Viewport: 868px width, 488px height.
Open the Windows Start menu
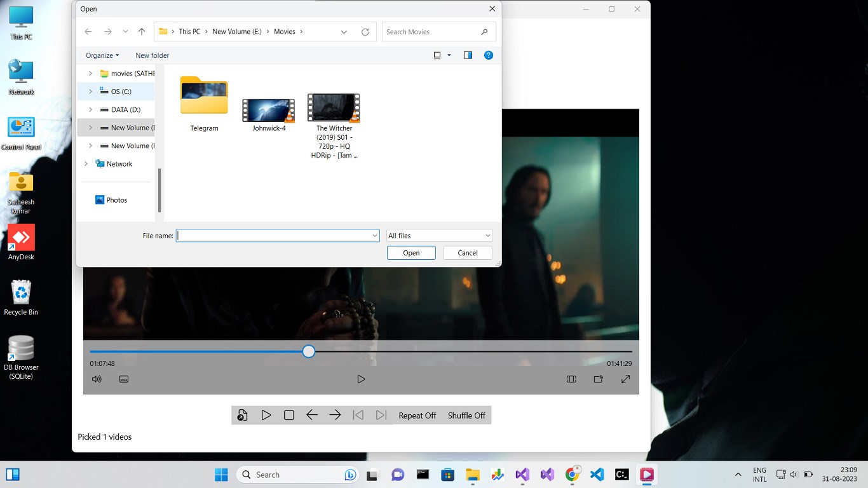point(221,475)
